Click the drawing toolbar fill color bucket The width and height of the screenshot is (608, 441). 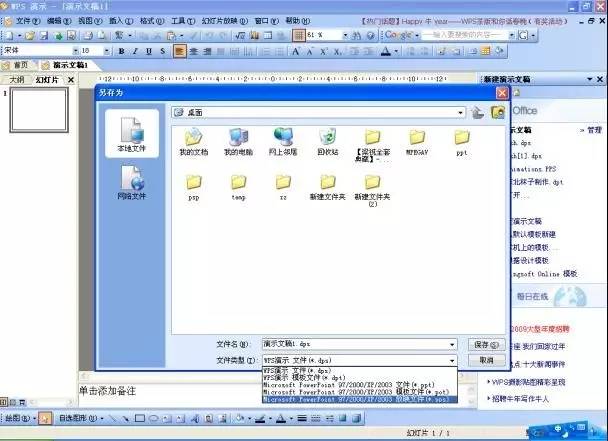point(239,418)
